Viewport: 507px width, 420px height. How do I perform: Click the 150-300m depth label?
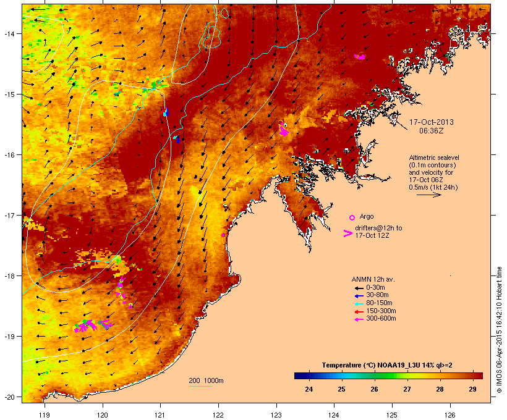(381, 311)
